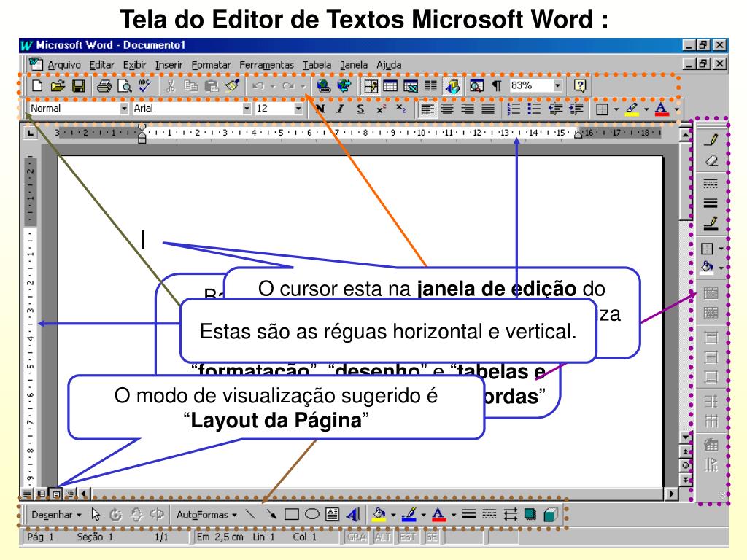Viewport: 747px width, 560px height.
Task: Select the Draw Table pencil tool
Action: 711,140
